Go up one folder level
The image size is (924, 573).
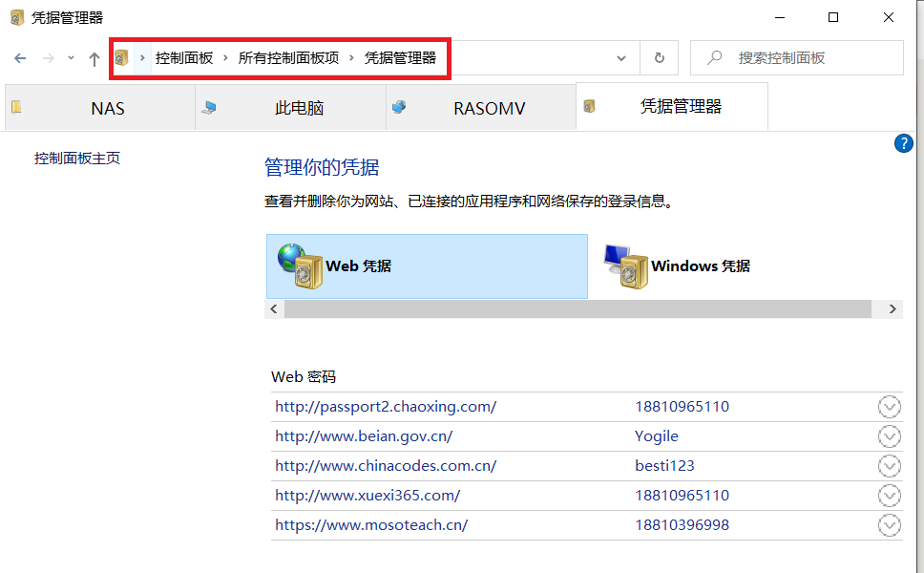(x=94, y=58)
